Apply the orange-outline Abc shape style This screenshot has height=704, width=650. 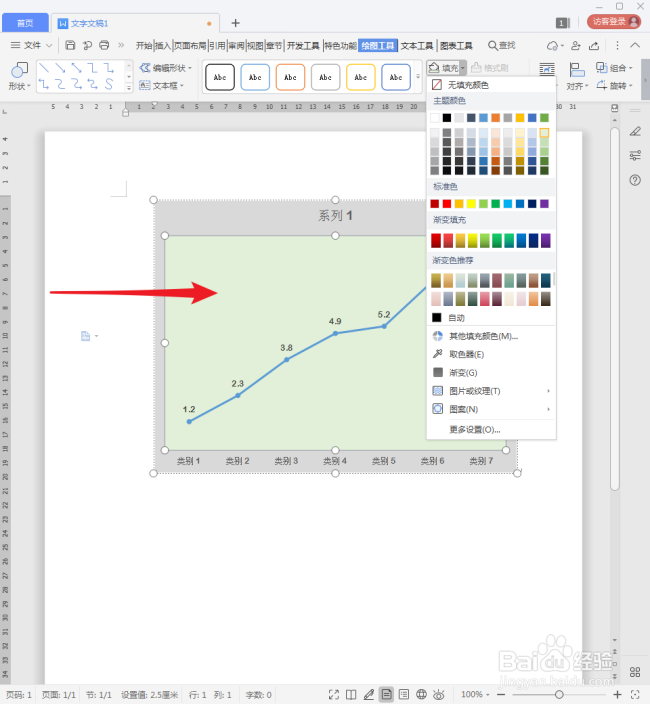pyautogui.click(x=290, y=77)
